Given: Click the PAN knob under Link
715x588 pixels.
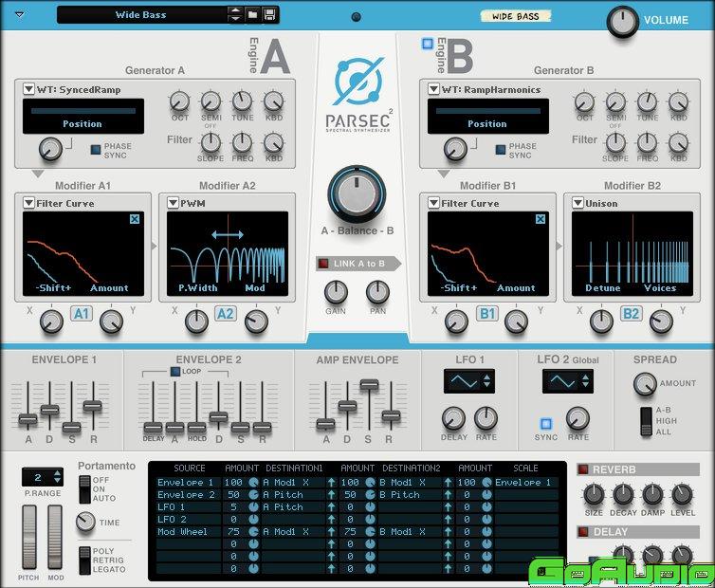Looking at the screenshot, I should click(377, 292).
